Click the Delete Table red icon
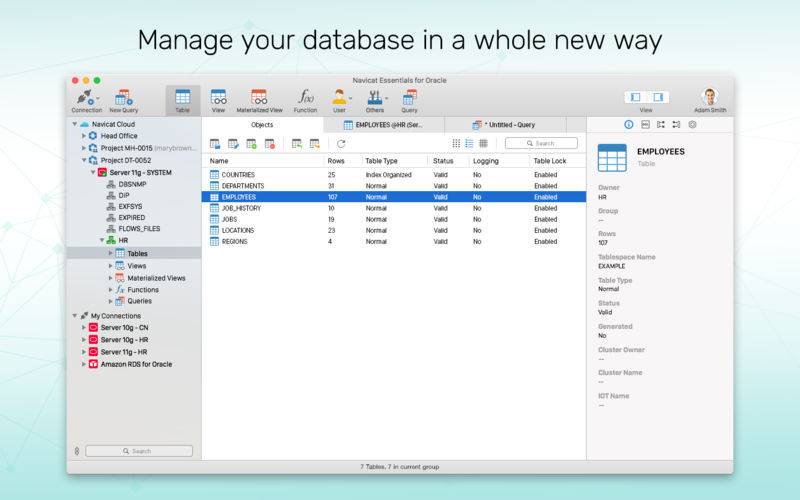The height and width of the screenshot is (500, 800). pyautogui.click(x=269, y=144)
